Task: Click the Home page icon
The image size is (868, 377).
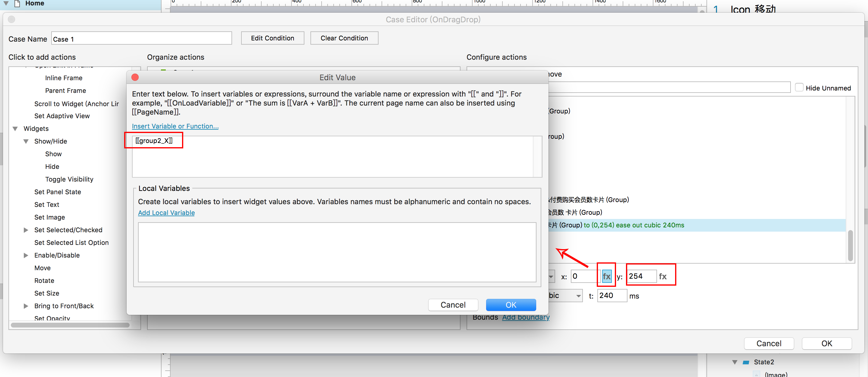Action: [17, 3]
